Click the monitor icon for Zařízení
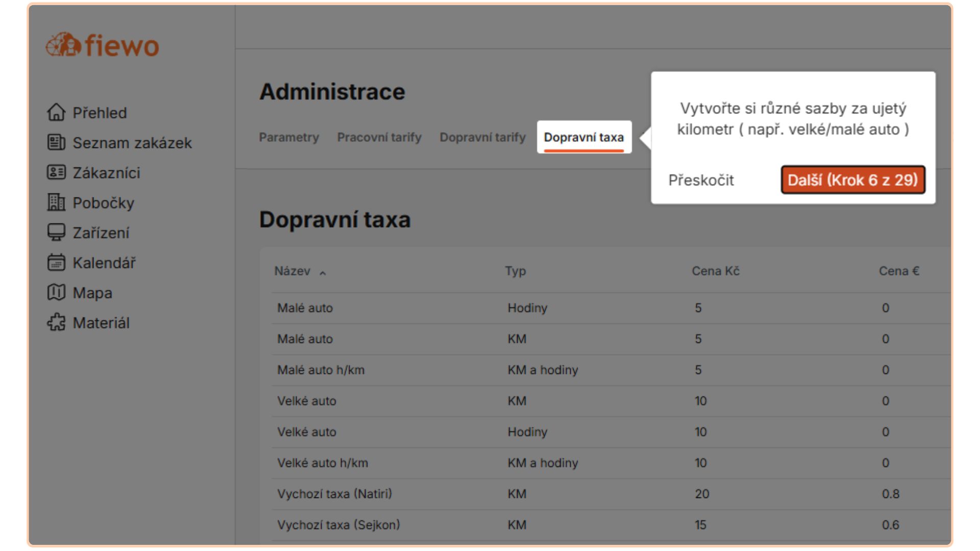The width and height of the screenshot is (980, 551). coord(56,233)
